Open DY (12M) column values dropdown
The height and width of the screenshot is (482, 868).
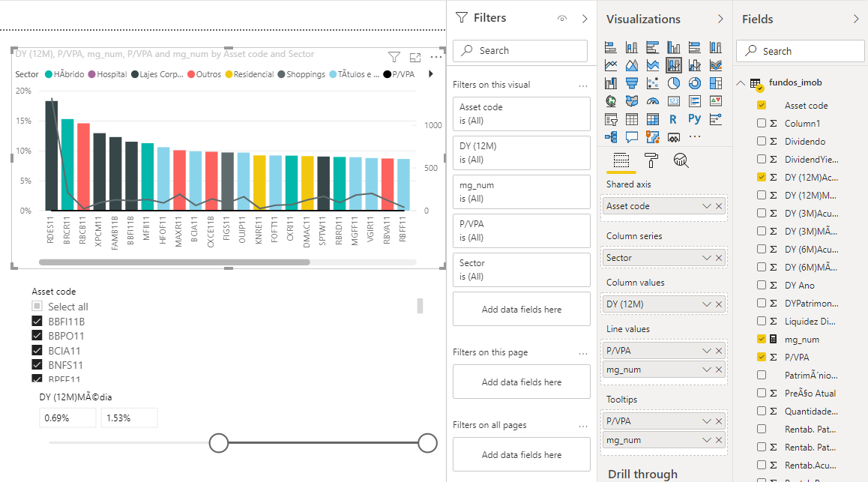tap(706, 304)
